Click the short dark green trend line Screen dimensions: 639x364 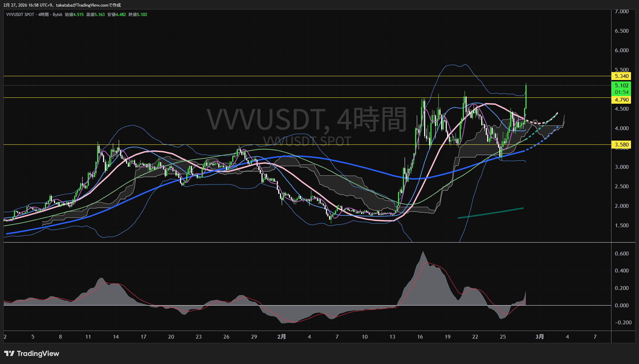[490, 213]
